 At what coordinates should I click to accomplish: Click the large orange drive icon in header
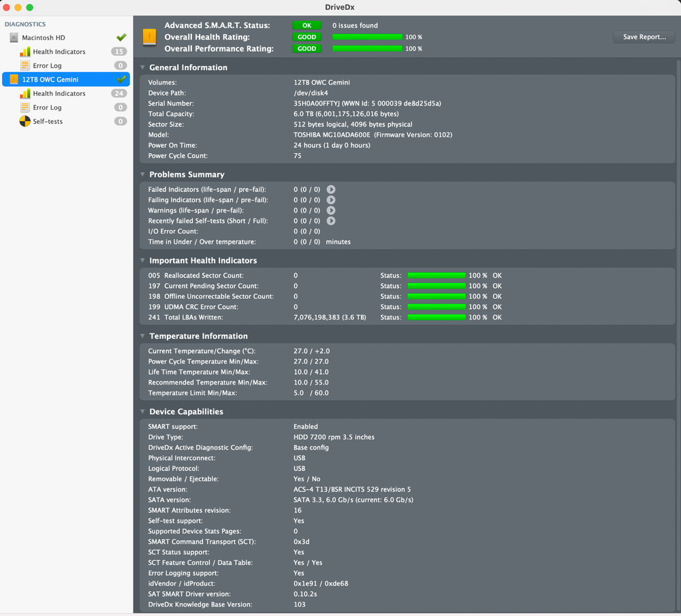pyautogui.click(x=149, y=37)
